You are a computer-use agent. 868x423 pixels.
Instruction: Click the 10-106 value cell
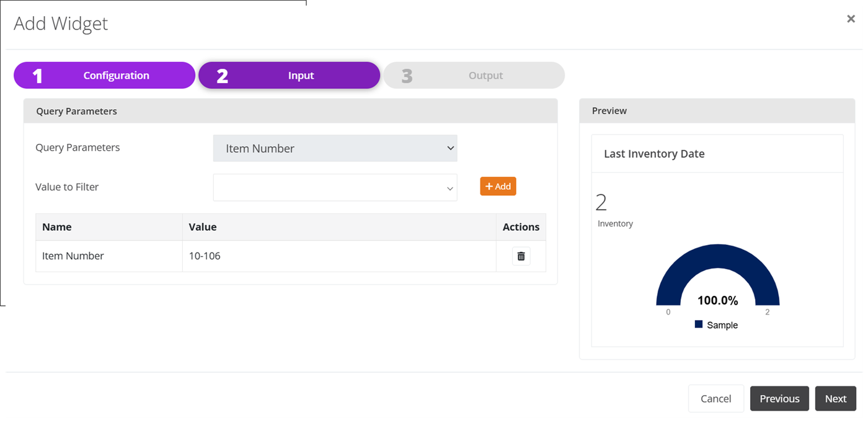pos(339,256)
